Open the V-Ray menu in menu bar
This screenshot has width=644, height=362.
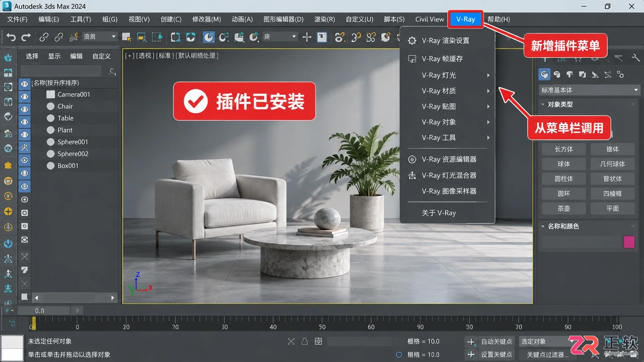click(466, 19)
